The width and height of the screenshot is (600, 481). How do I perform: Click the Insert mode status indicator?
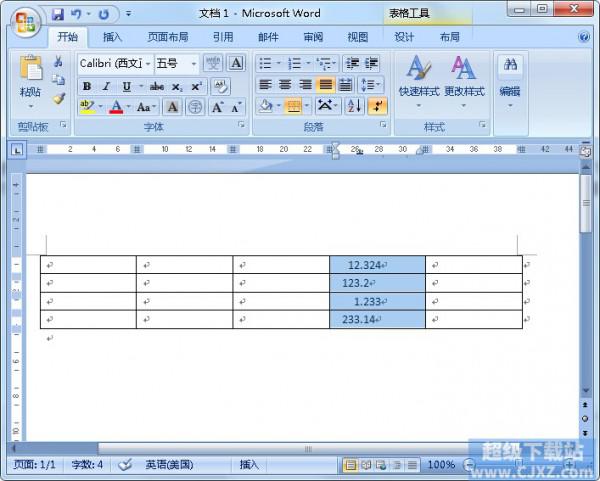click(x=249, y=465)
